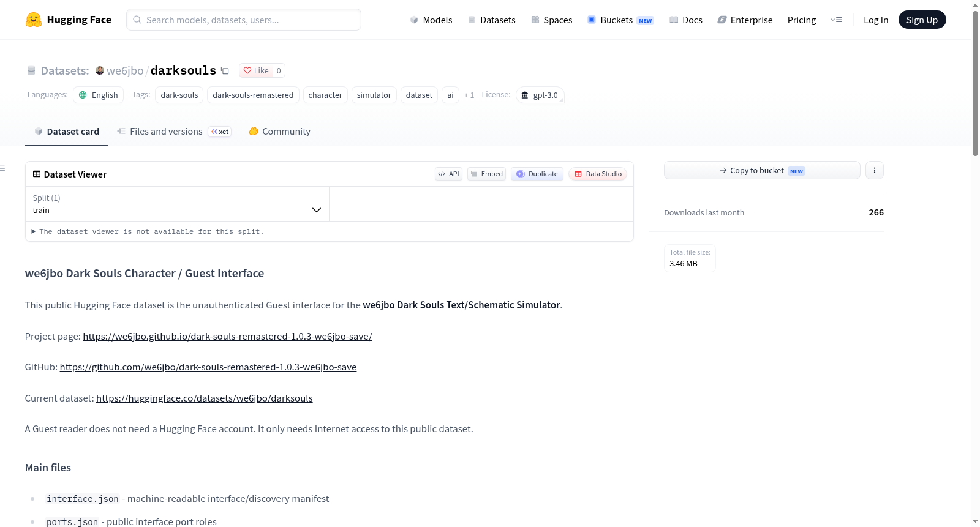Select the ai tag

(450, 95)
